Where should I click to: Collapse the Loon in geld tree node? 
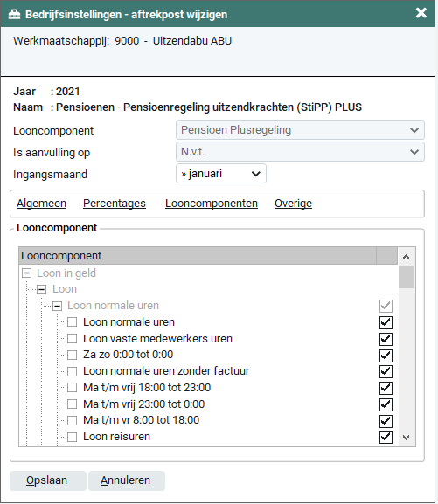[x=27, y=273]
